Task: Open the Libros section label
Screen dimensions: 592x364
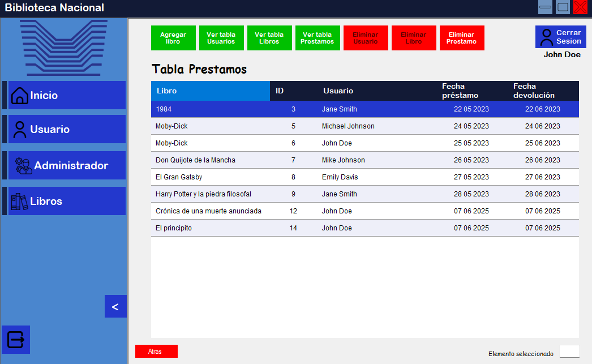Action: click(46, 201)
